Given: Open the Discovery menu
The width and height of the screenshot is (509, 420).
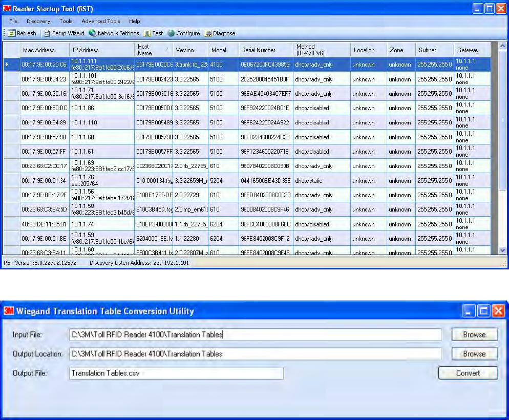Looking at the screenshot, I should click(38, 21).
